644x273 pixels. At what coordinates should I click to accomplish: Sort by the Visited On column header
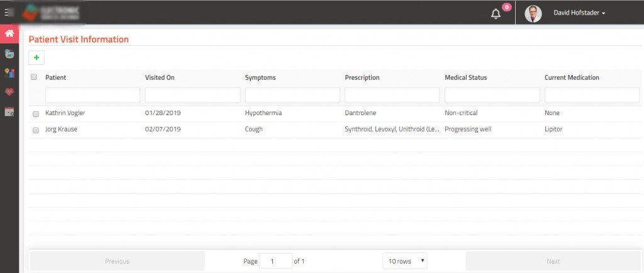[x=160, y=78]
